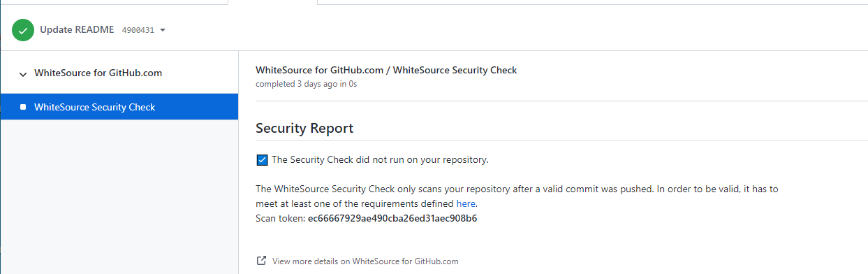Click the completed 3 days ago timestamp

307,84
